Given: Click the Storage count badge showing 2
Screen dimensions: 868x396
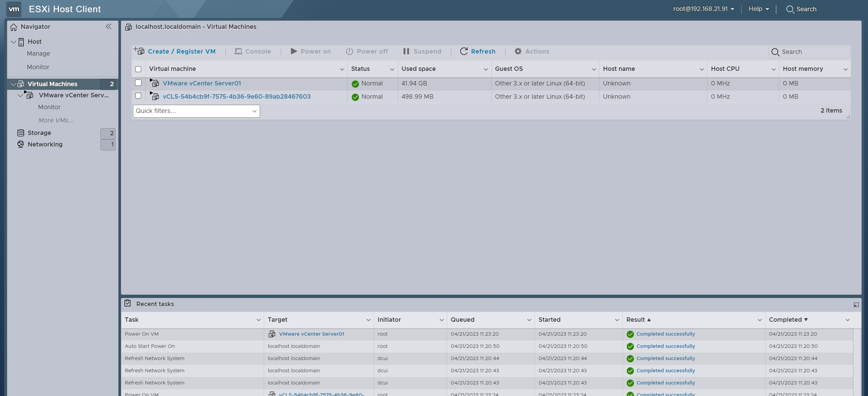Looking at the screenshot, I should pos(108,133).
